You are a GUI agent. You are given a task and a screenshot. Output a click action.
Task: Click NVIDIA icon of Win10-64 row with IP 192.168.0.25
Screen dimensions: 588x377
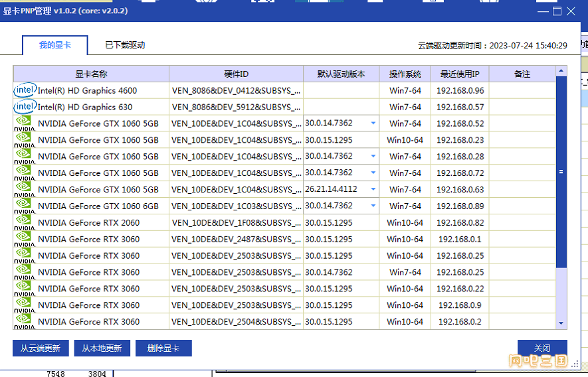(x=25, y=256)
